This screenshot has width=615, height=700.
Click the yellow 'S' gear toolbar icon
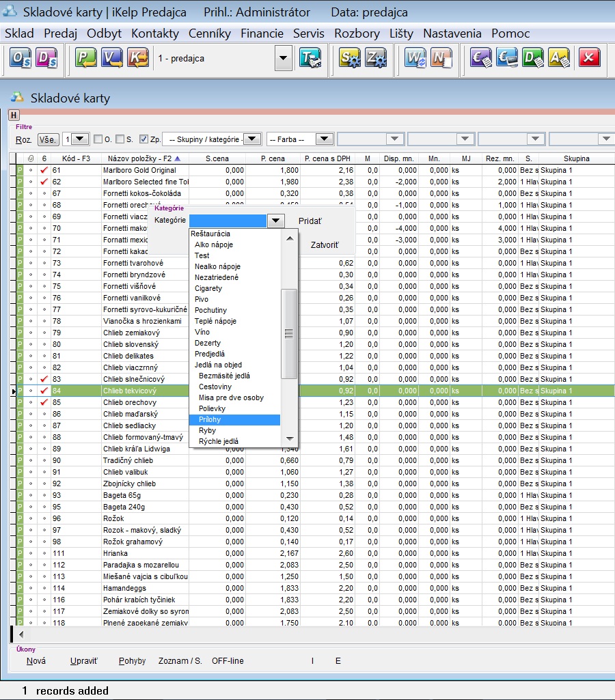pyautogui.click(x=350, y=59)
